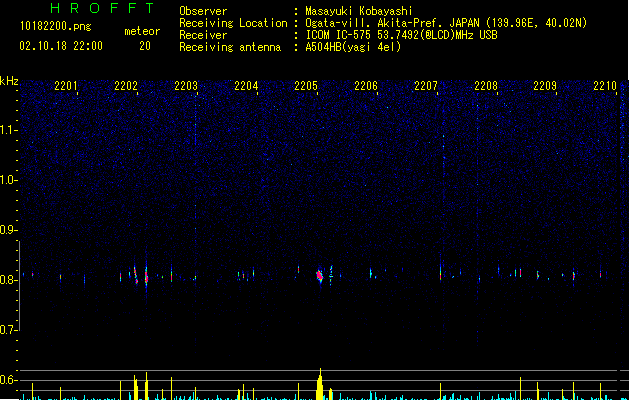The image size is (629, 400).
Task: Click the 'meteor' count label
Action: 142,31
